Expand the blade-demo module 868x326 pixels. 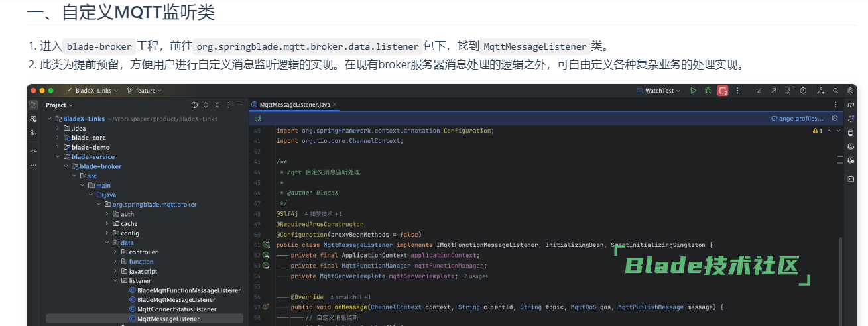tap(58, 147)
